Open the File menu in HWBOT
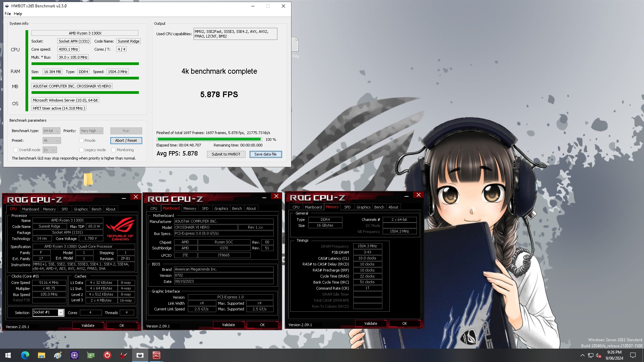The image size is (644, 362). click(x=8, y=14)
